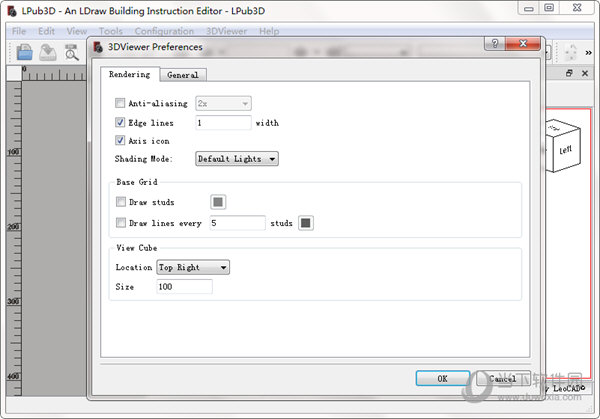Image resolution: width=600 pixels, height=419 pixels.
Task: Pick the grid lines color swatch
Action: click(306, 223)
